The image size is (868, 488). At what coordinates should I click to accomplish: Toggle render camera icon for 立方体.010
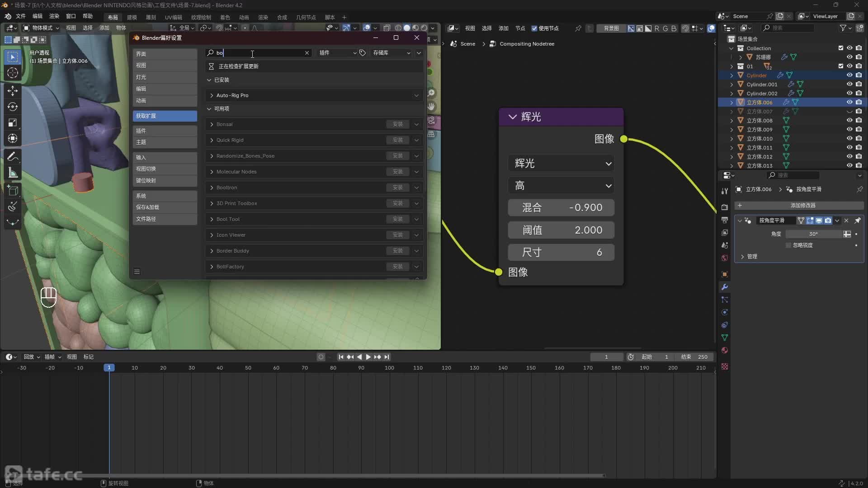859,139
